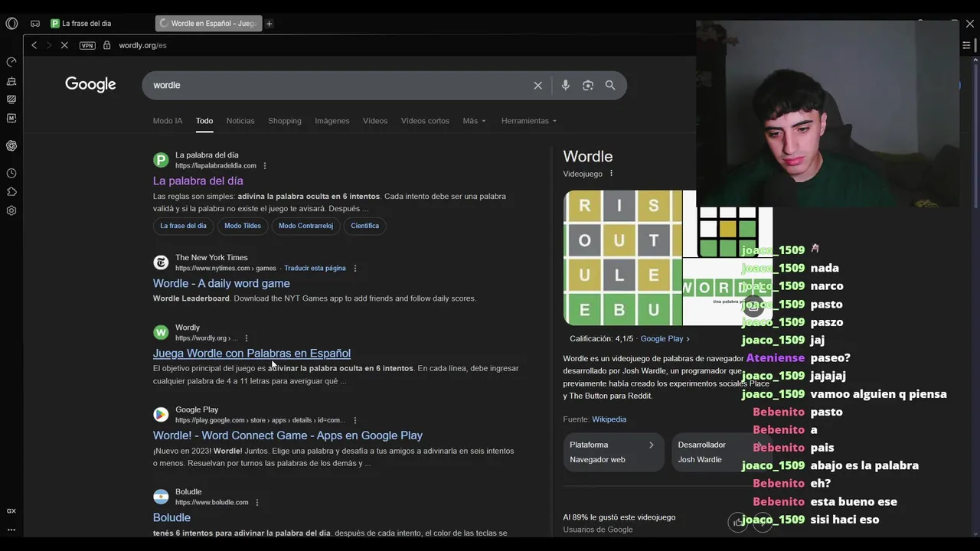Open GX Control speedometer in sidebar

tap(11, 62)
